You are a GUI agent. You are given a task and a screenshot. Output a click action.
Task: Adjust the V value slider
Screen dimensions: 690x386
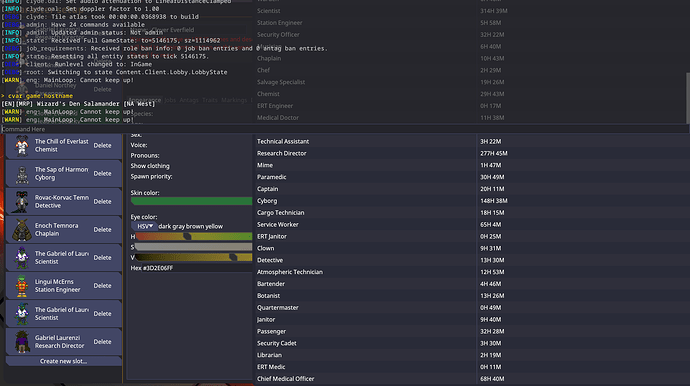(194, 257)
